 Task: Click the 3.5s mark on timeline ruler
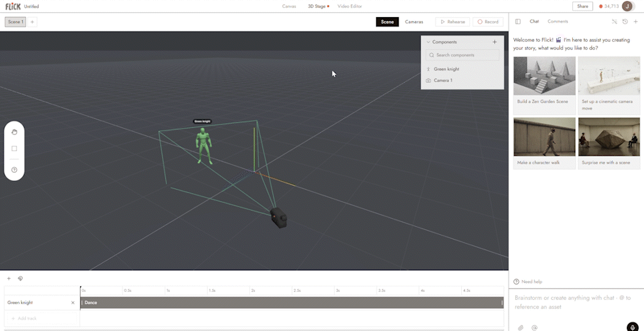pos(381,291)
